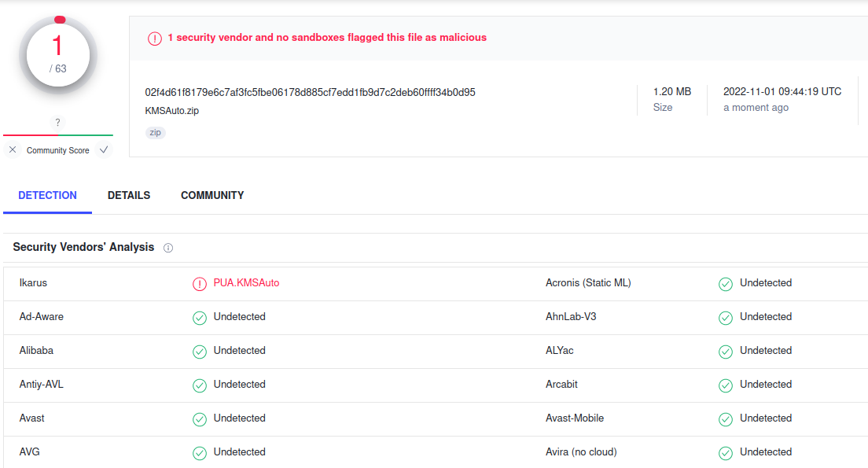Click the 1/63 detection score gauge

point(58,55)
